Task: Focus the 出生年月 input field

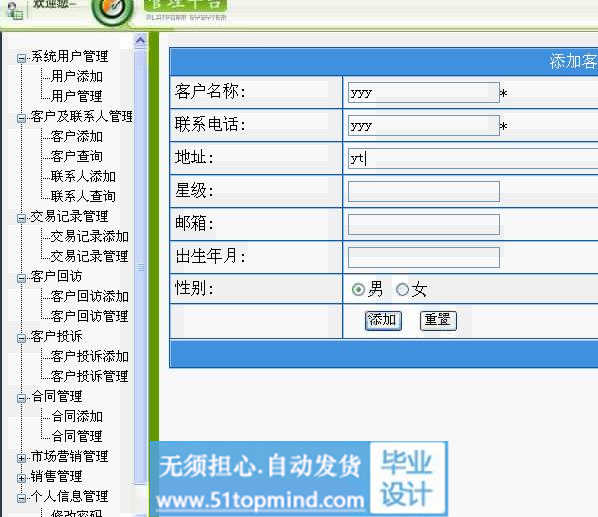Action: click(x=424, y=257)
